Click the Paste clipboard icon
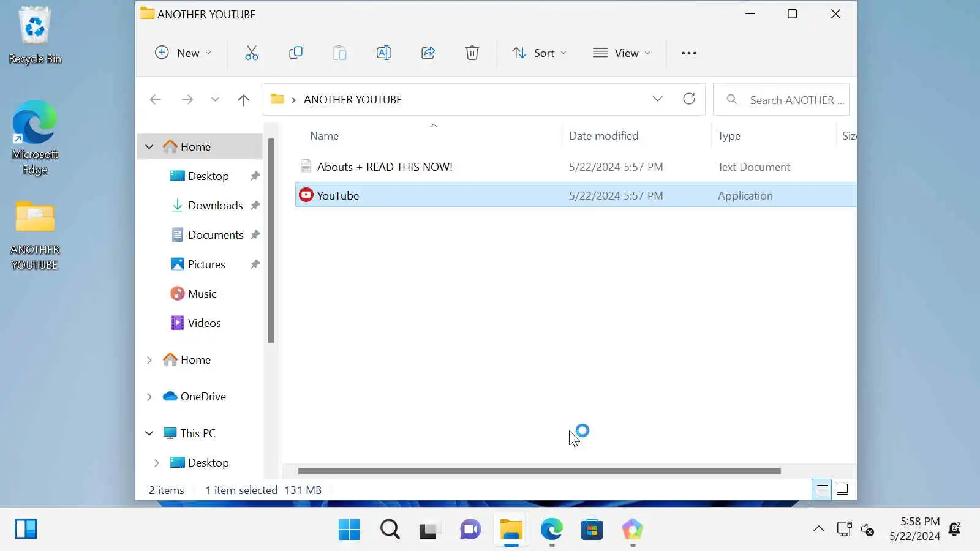The image size is (980, 551). pyautogui.click(x=339, y=53)
